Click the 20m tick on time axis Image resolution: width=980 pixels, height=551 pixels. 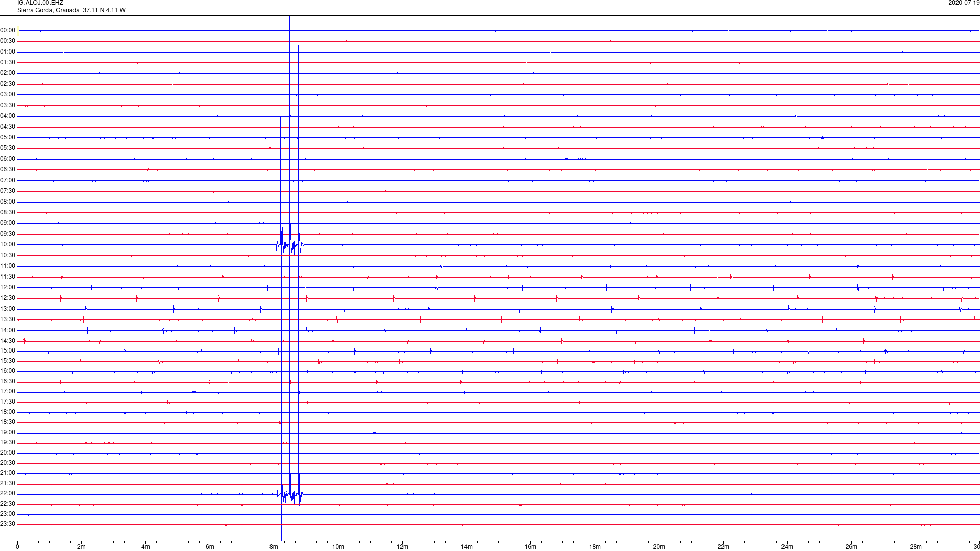click(x=659, y=547)
